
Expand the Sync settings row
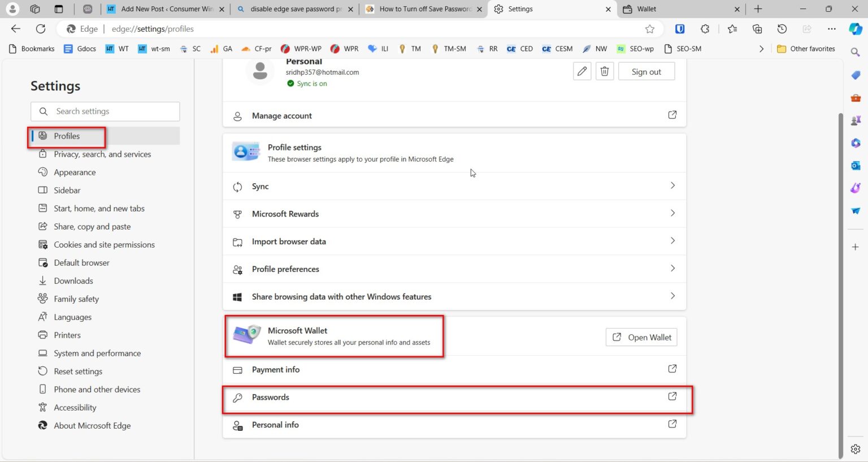pos(454,186)
